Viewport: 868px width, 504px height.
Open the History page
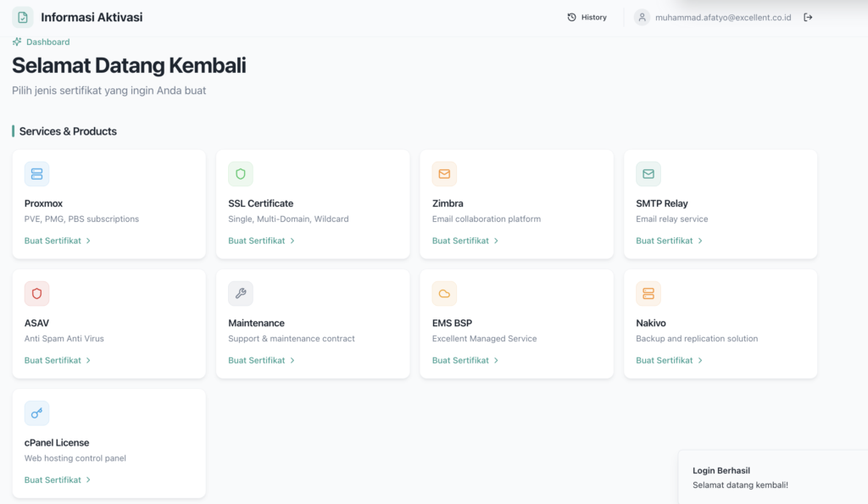point(587,17)
